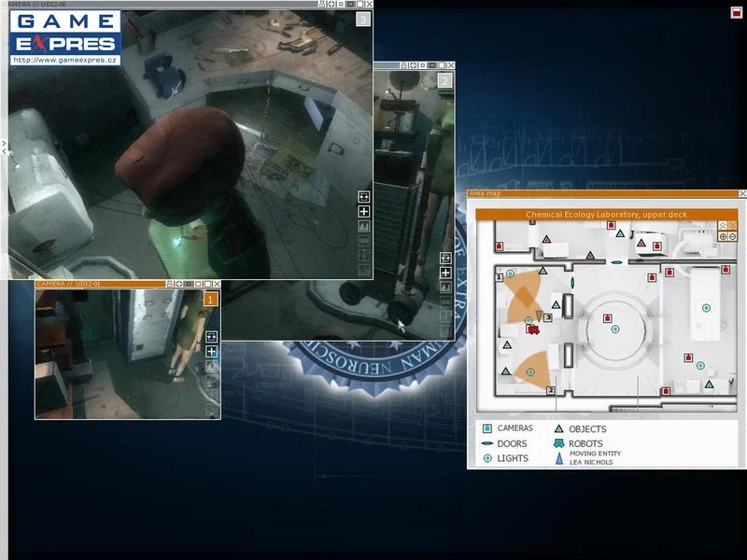The width and height of the screenshot is (747, 560).
Task: Expand the left edge side panel arrow
Action: (x=4, y=146)
